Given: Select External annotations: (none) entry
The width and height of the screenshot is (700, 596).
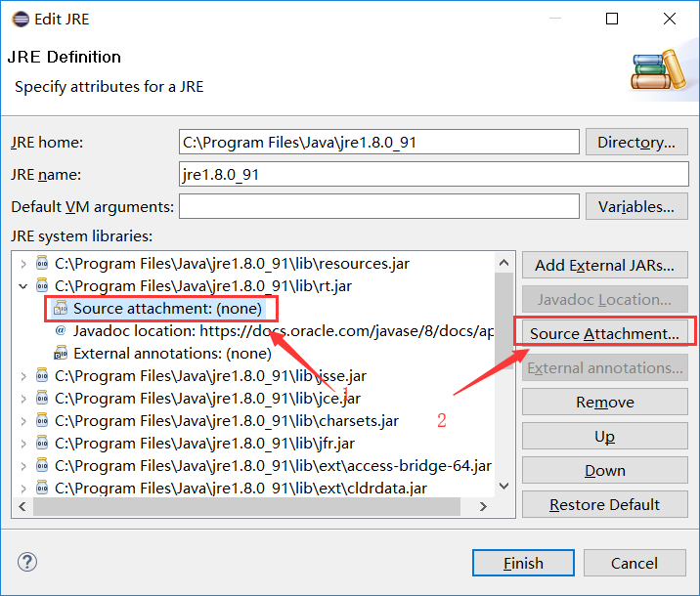Looking at the screenshot, I should pos(172,353).
